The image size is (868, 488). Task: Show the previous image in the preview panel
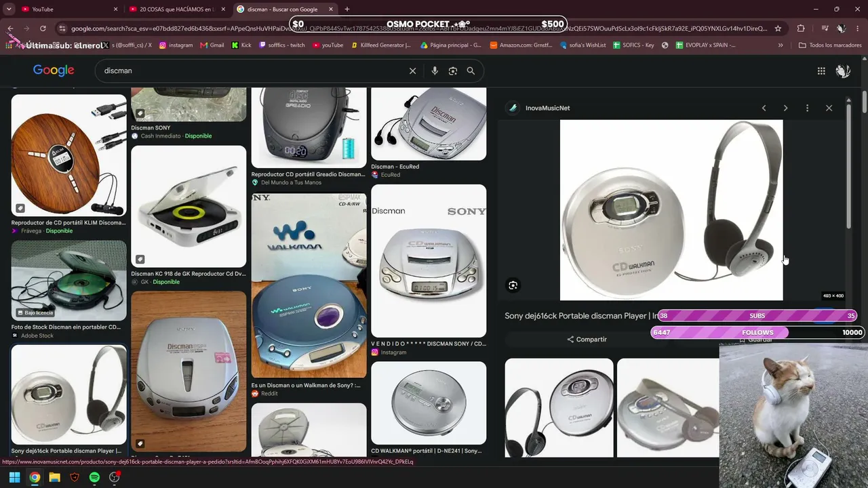coord(764,108)
